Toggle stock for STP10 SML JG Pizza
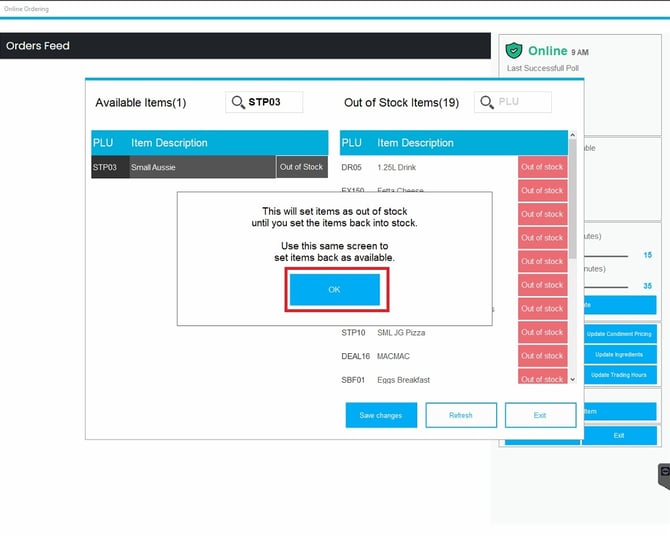This screenshot has height=538, width=670. click(x=542, y=332)
